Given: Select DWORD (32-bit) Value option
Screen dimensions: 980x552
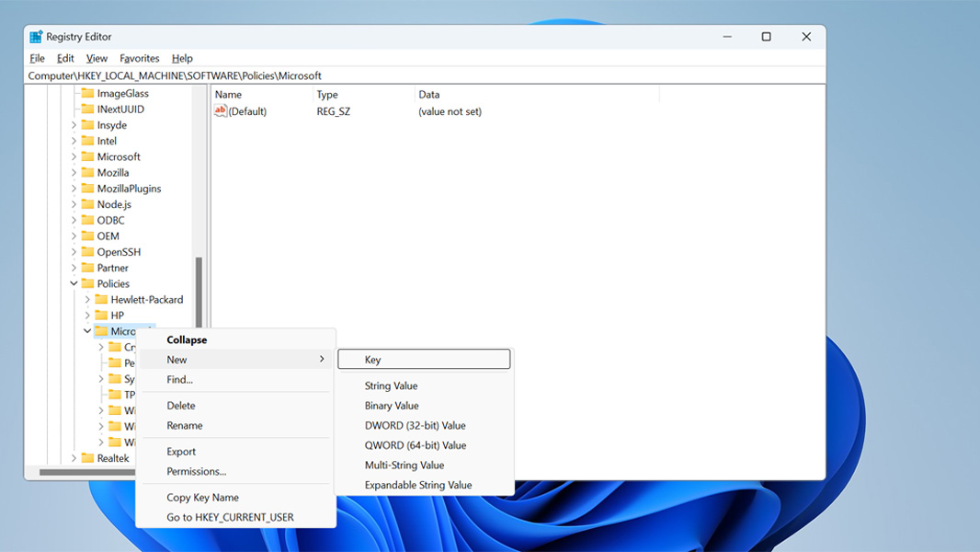Looking at the screenshot, I should click(x=415, y=425).
